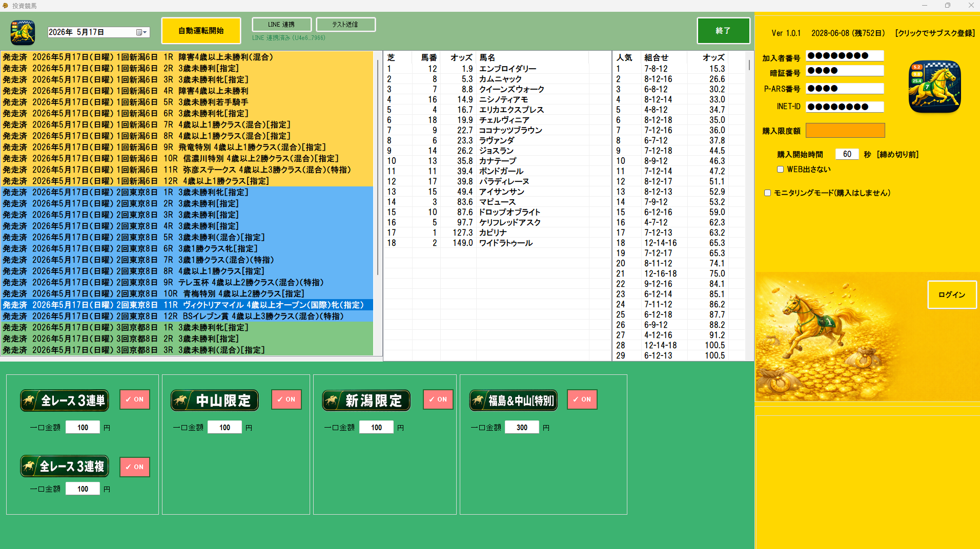
Task: Edit 一口金額 field under 全レース3連単
Action: [83, 428]
